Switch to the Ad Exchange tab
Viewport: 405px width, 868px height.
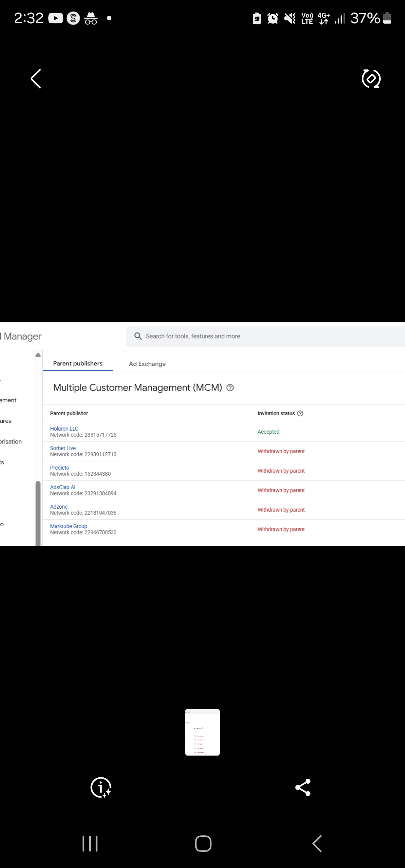(147, 364)
